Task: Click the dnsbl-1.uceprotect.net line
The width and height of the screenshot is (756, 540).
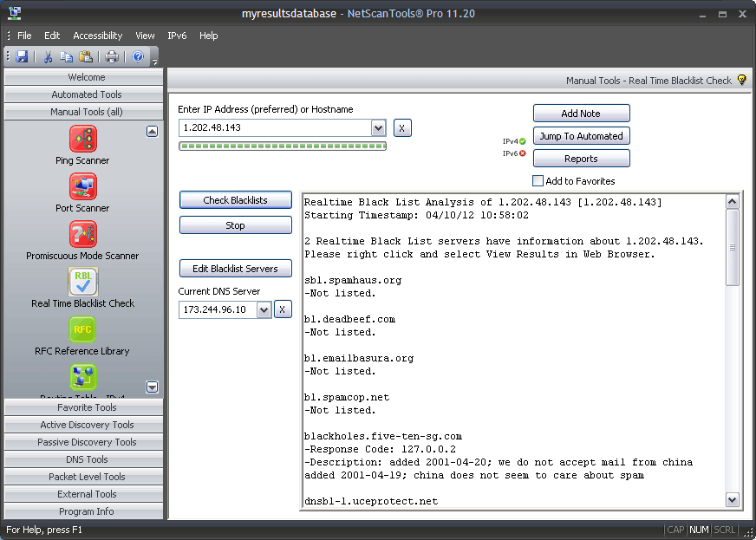Action: pos(371,501)
